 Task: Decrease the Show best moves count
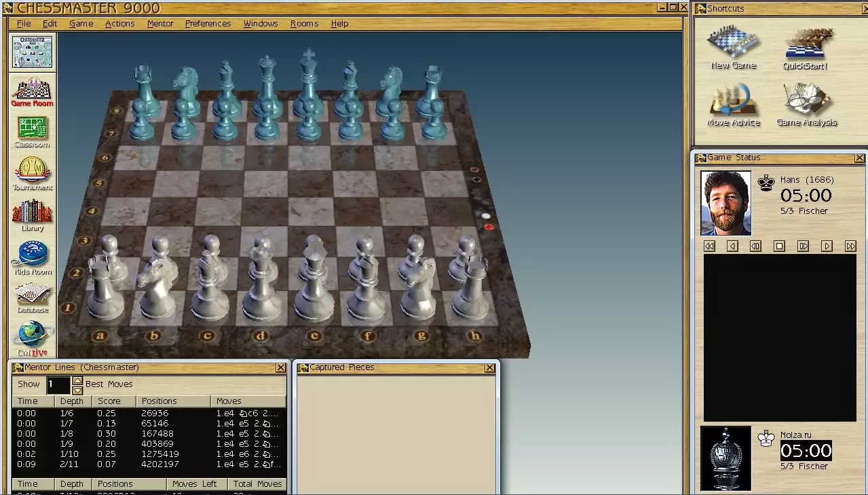coord(77,389)
